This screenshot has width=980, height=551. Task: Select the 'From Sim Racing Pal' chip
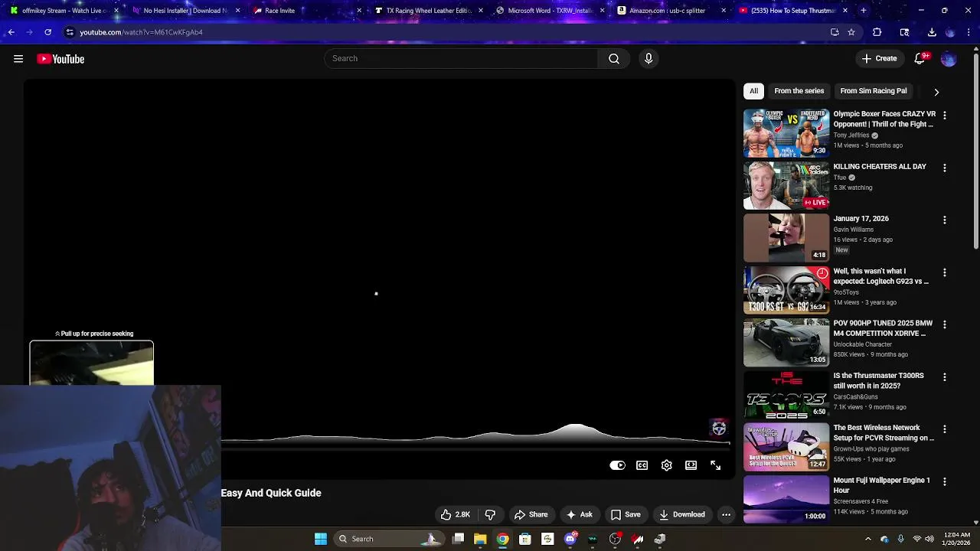click(x=874, y=91)
